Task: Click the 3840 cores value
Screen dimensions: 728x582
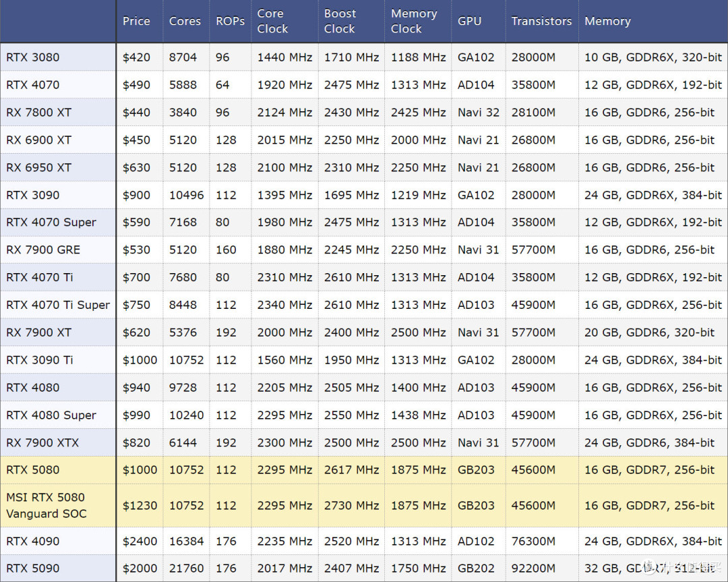Action: pos(183,113)
